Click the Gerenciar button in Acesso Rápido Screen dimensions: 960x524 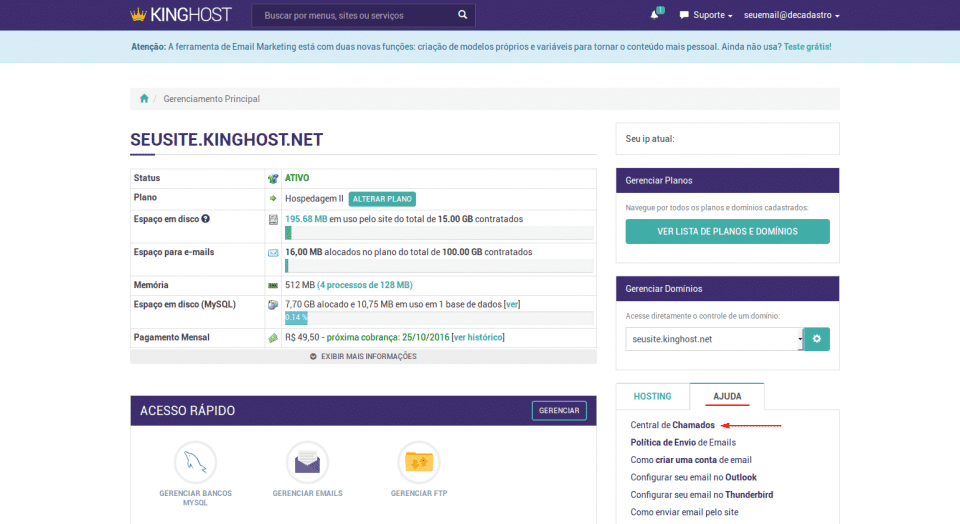click(559, 411)
